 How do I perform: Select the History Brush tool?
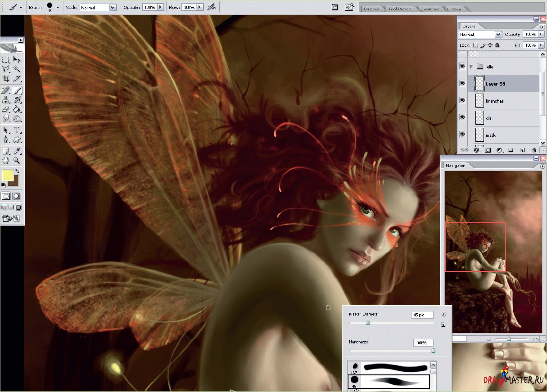click(17, 99)
